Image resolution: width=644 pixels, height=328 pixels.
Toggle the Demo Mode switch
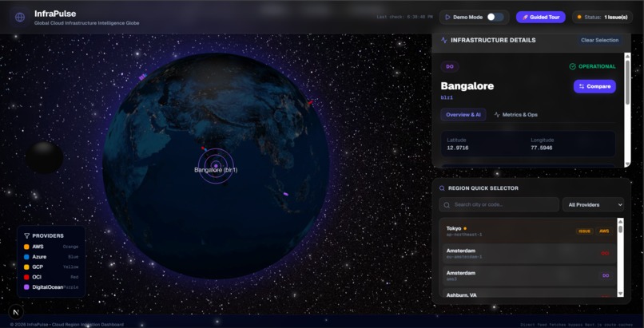click(x=495, y=18)
